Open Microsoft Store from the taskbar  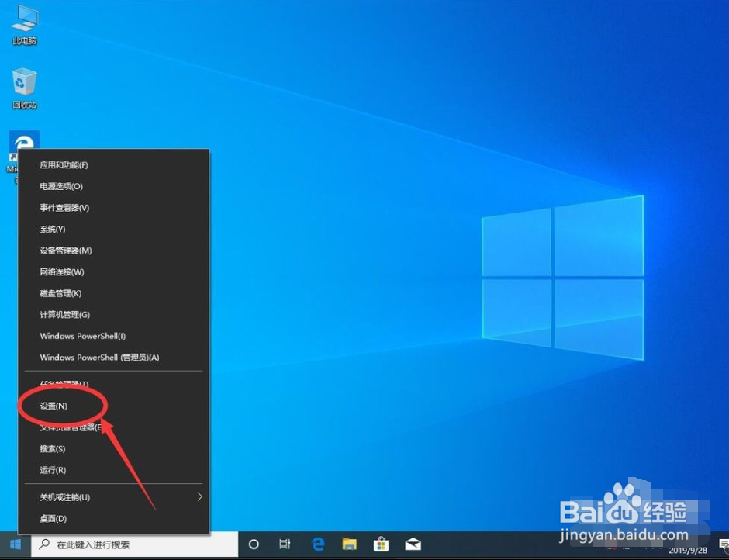[x=382, y=544]
